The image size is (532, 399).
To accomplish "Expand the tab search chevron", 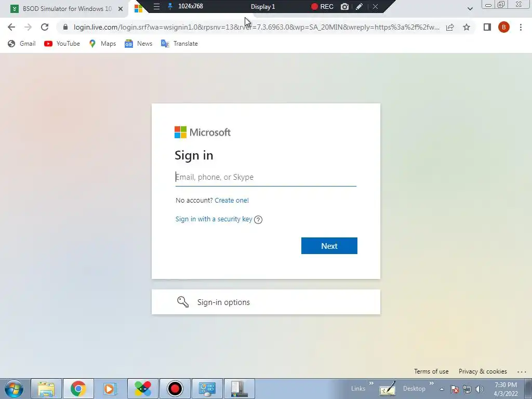I will 470,9.
